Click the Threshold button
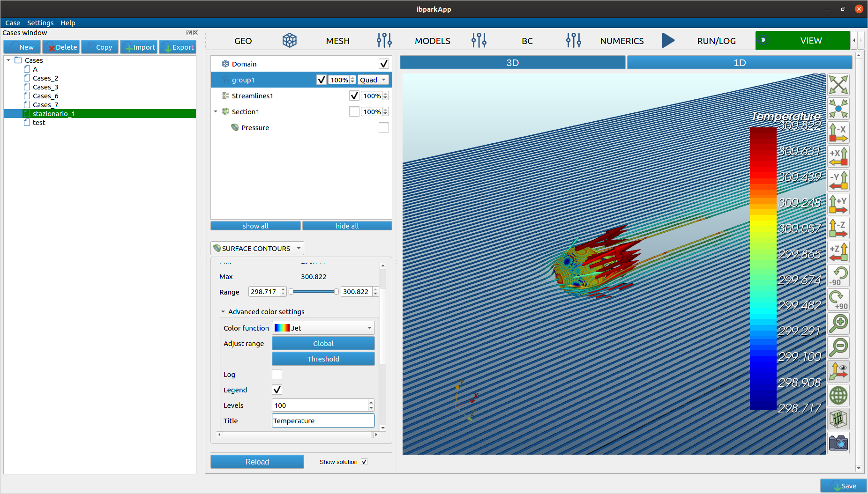Viewport: 868px width, 494px height. pos(323,359)
